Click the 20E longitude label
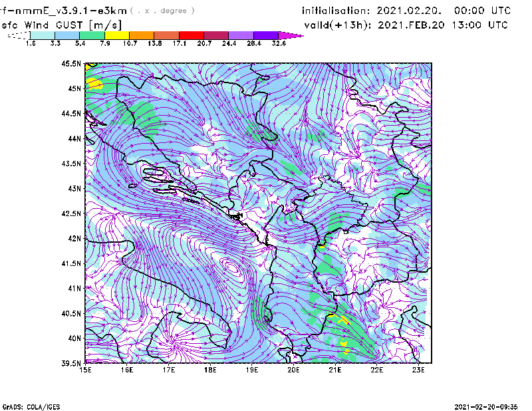The height and width of the screenshot is (411, 532). click(x=293, y=370)
